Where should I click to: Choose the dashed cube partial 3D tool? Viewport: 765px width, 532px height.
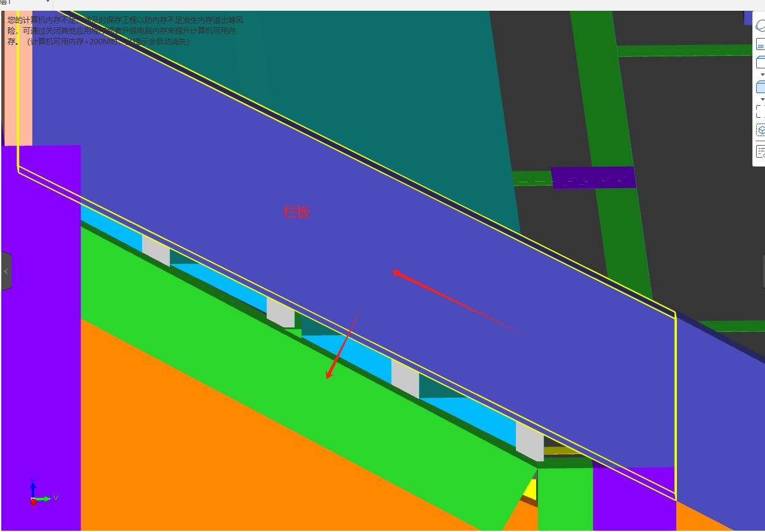pyautogui.click(x=761, y=130)
